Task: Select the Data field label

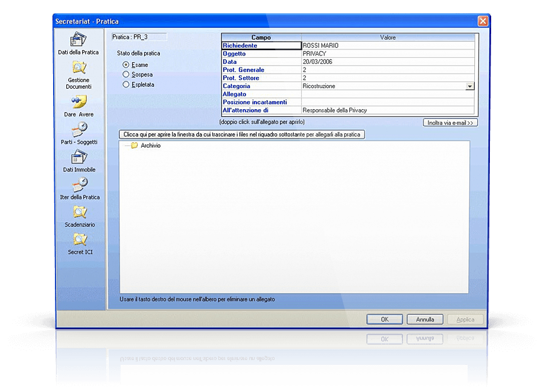Action: (230, 62)
